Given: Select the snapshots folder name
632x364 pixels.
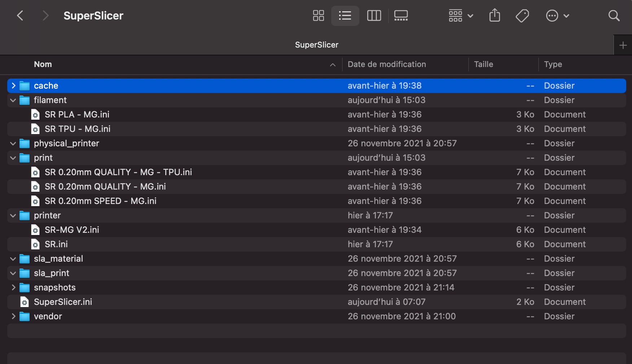Looking at the screenshot, I should pyautogui.click(x=55, y=288).
